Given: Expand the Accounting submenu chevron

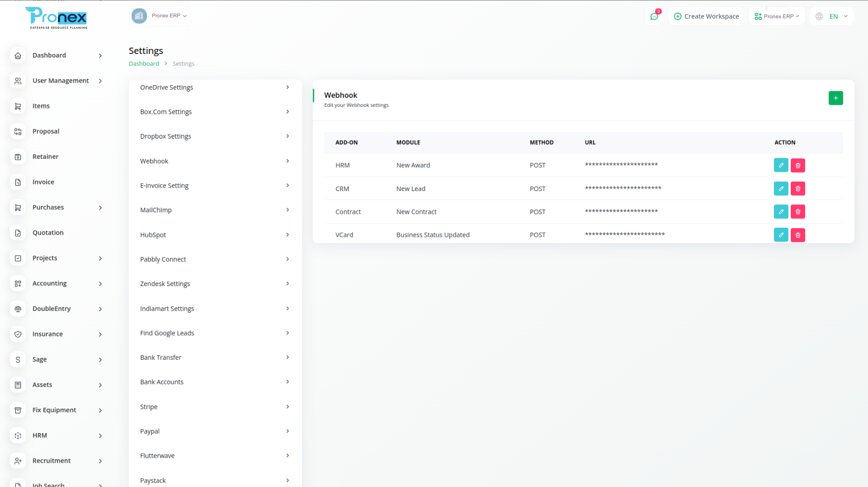Looking at the screenshot, I should [101, 284].
